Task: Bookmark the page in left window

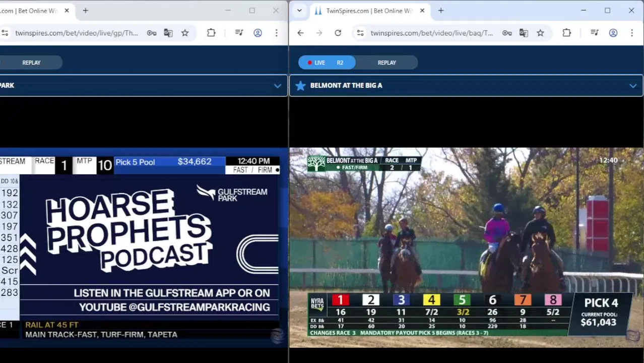Action: (x=185, y=33)
